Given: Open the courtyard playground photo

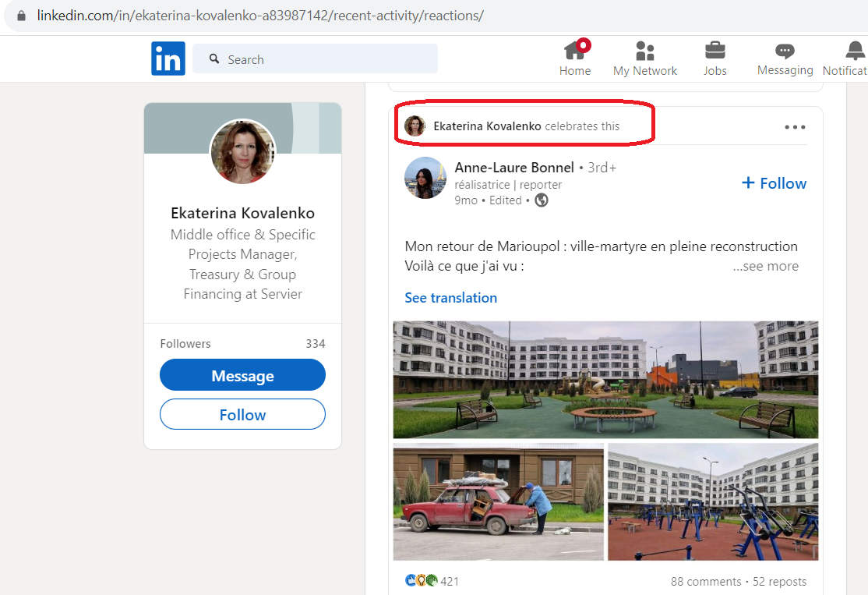Looking at the screenshot, I should click(x=605, y=380).
